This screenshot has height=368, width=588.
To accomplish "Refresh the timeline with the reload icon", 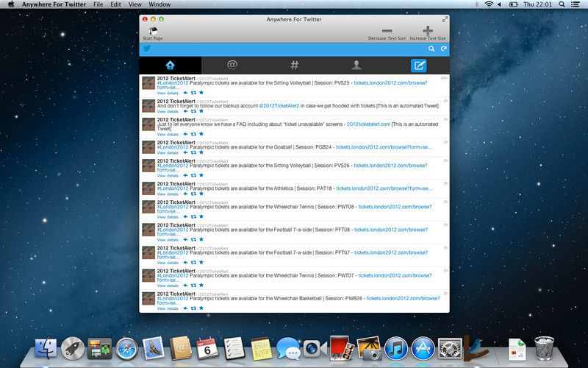I will coord(444,49).
